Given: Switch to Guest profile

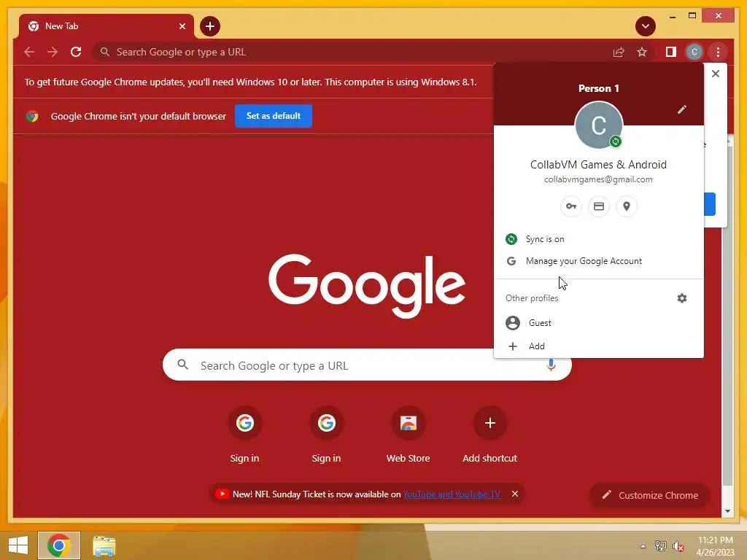Looking at the screenshot, I should [598, 323].
